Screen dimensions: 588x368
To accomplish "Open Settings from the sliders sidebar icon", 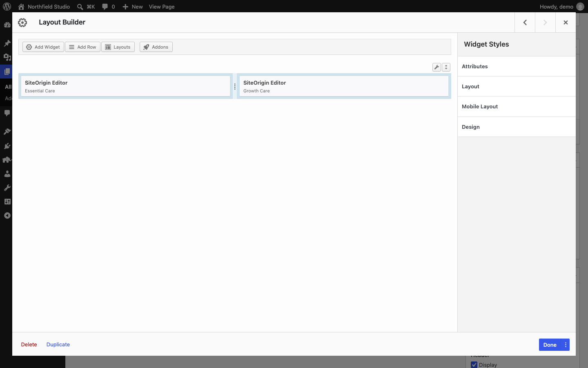I will pyautogui.click(x=7, y=202).
